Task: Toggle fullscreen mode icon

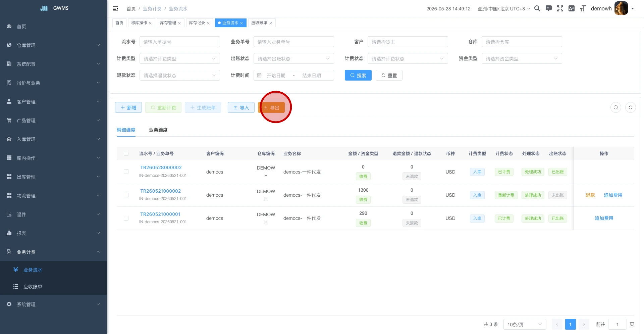Action: pos(560,8)
